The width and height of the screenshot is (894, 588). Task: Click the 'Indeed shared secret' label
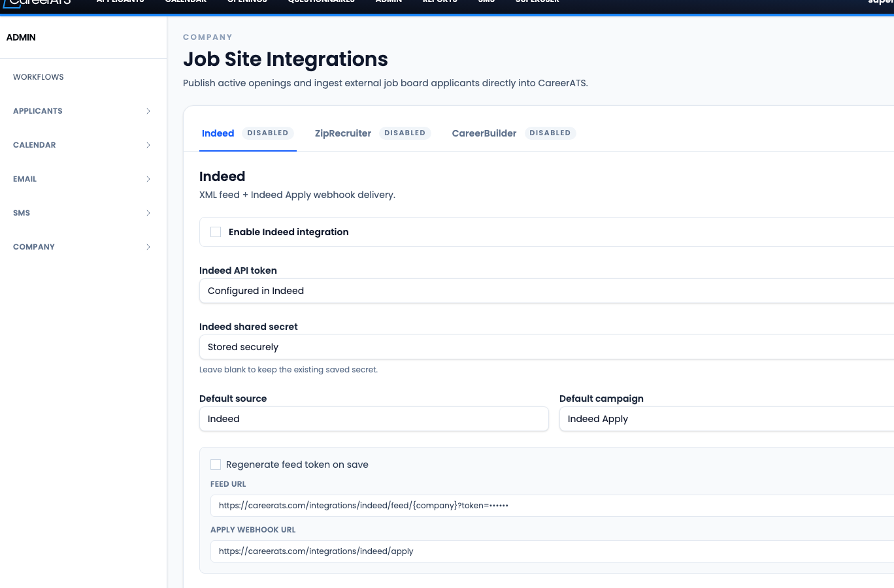(x=248, y=327)
